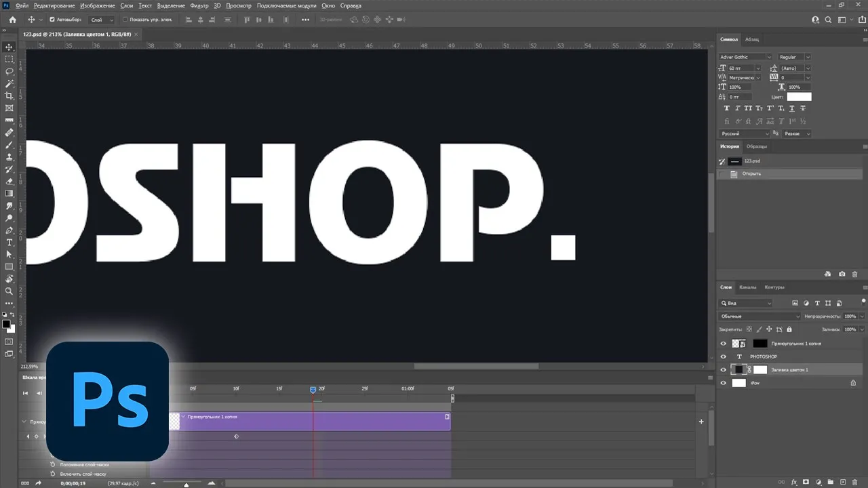This screenshot has height=488, width=868.
Task: Open the Вид layer filter dropdown
Action: 745,304
